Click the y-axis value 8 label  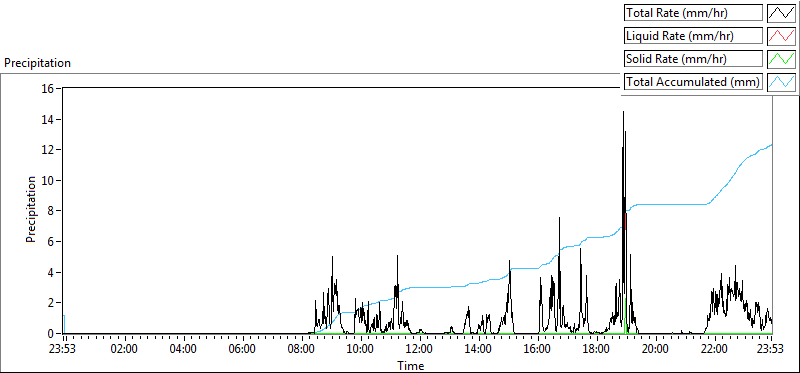point(52,211)
